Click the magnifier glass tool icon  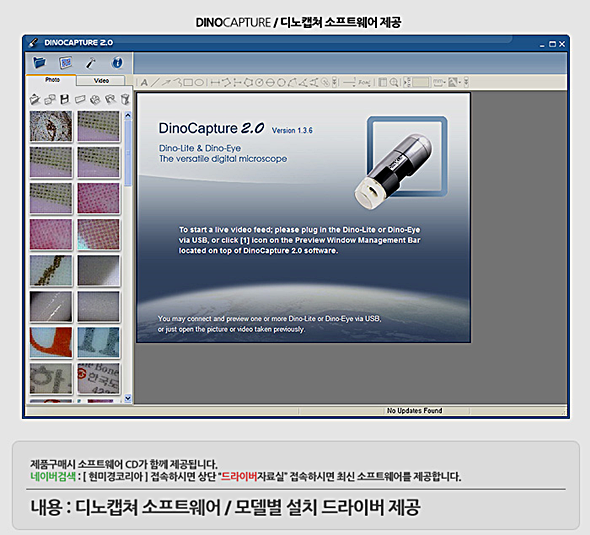[x=393, y=82]
